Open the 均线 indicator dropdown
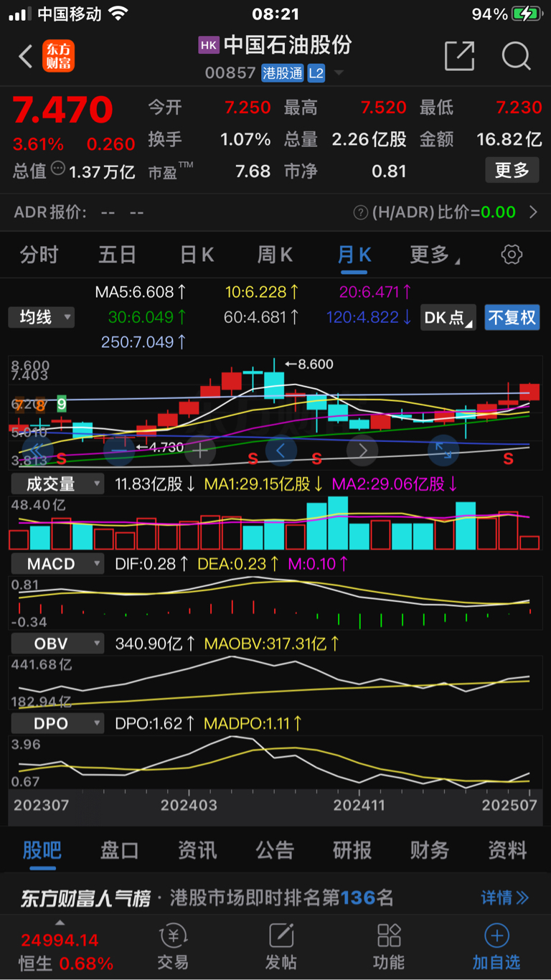Screen dimensions: 551x980 coord(42,317)
